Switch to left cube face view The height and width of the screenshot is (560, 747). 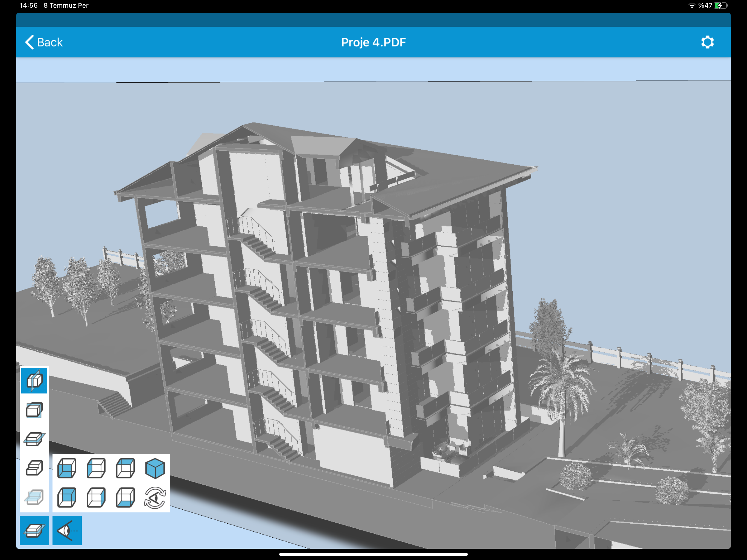[96, 468]
